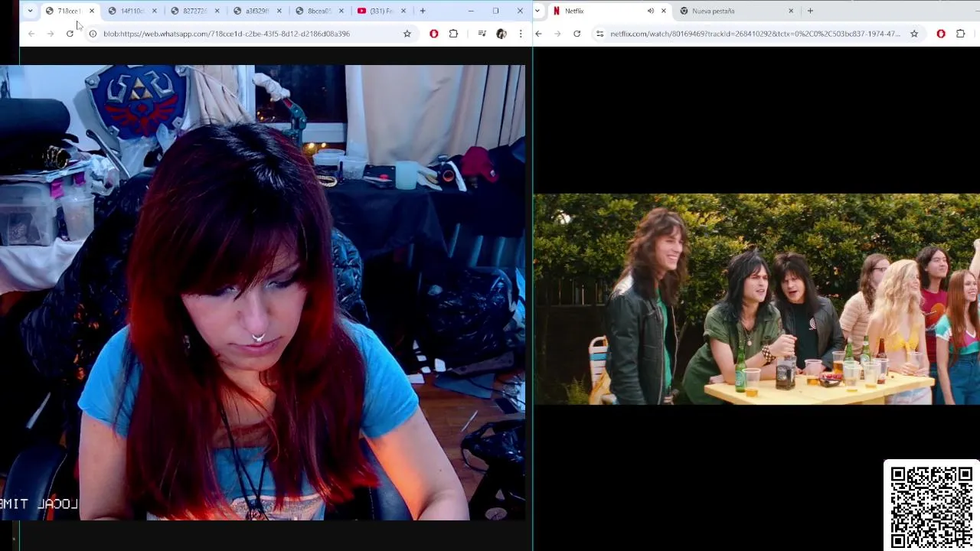
Task: Open site settings icon for netflix.com
Action: coord(599,34)
